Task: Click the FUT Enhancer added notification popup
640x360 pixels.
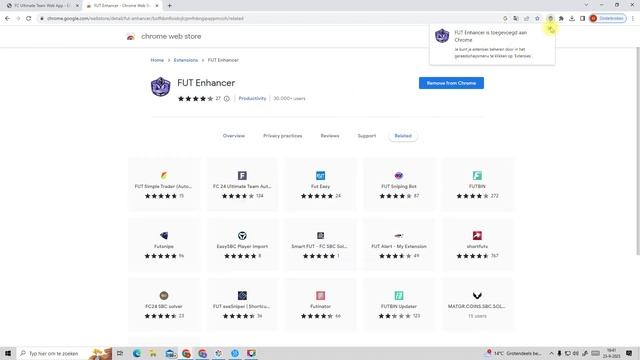Action: click(492, 44)
